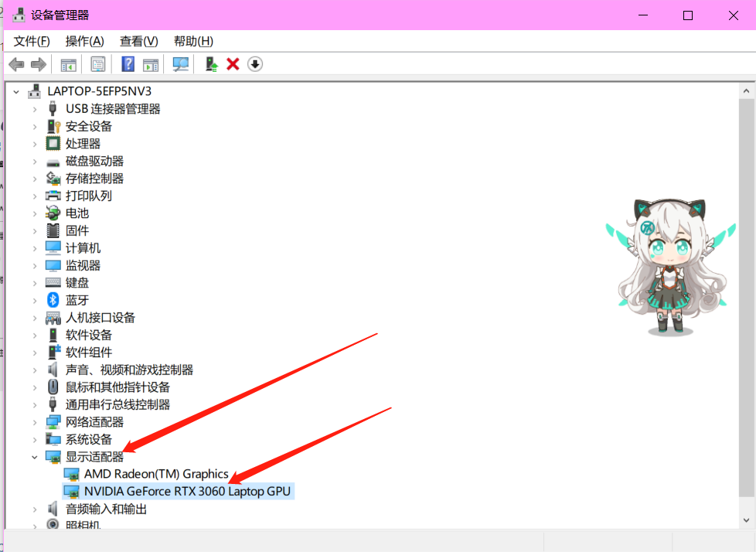Image resolution: width=756 pixels, height=552 pixels.
Task: Click the 处理器 chip icon
Action: [53, 144]
